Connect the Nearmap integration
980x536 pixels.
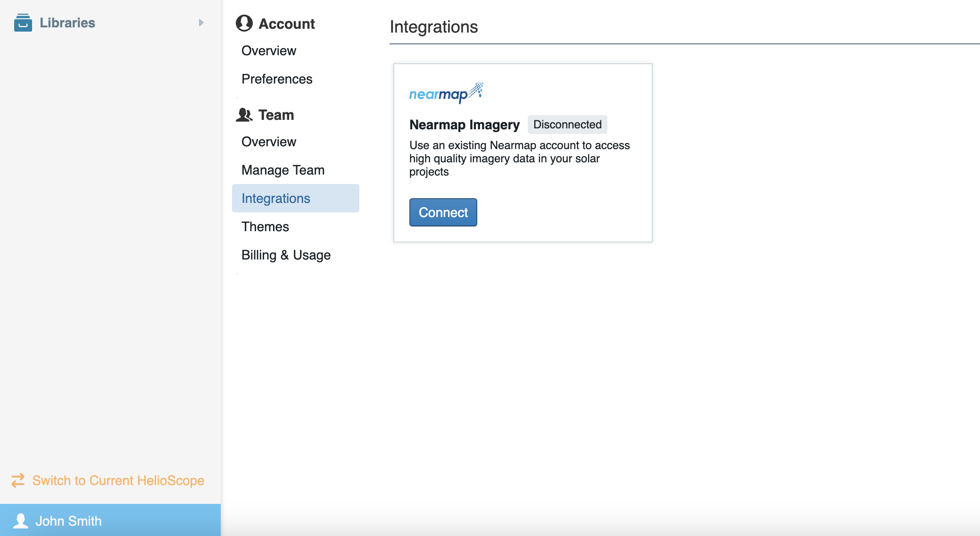click(x=443, y=212)
